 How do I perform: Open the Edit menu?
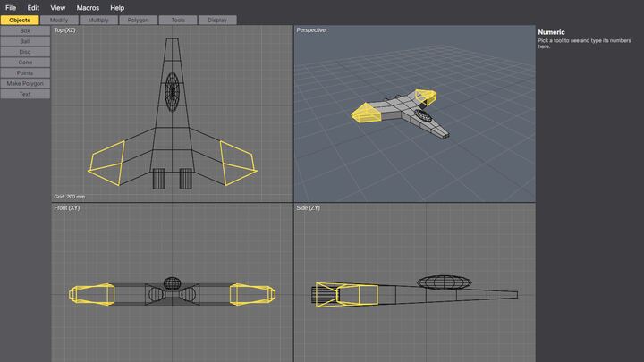[33, 8]
